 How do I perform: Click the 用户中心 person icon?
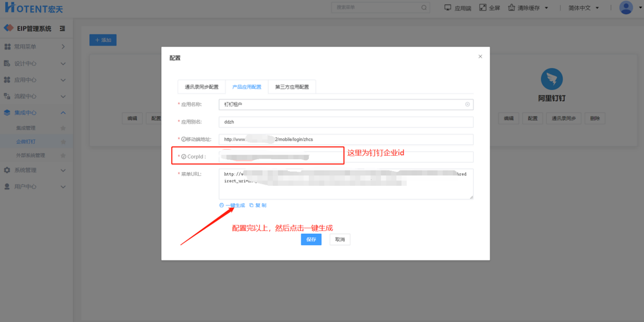pos(7,186)
